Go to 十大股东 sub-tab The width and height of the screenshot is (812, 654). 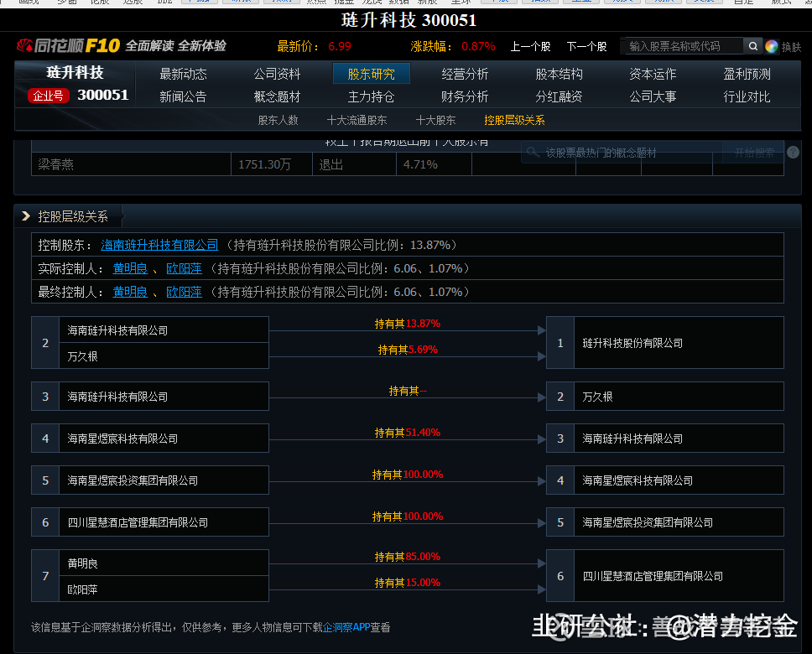435,120
